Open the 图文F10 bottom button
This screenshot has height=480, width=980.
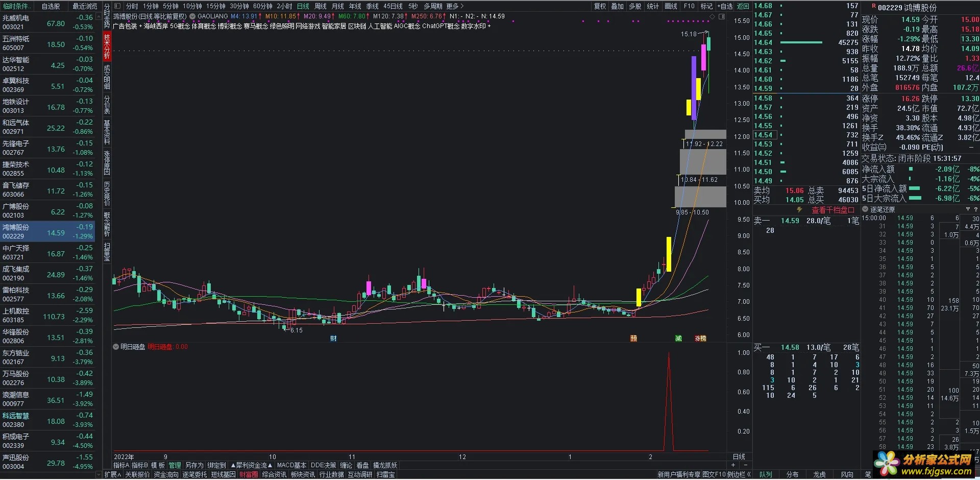pyautogui.click(x=714, y=474)
